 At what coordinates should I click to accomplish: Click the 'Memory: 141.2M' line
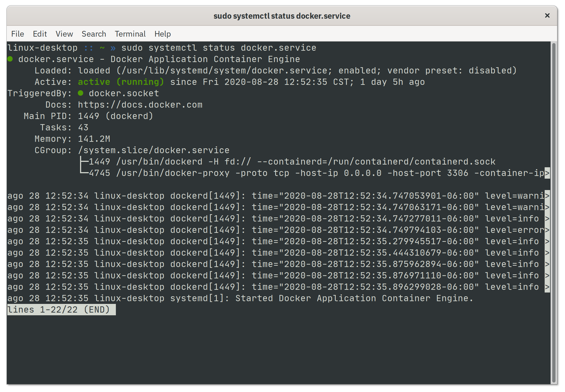click(72, 139)
